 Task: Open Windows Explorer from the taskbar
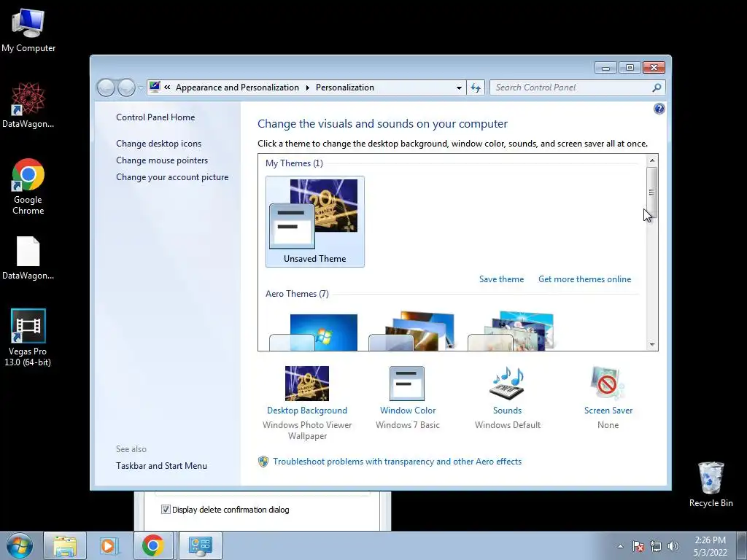pyautogui.click(x=65, y=545)
